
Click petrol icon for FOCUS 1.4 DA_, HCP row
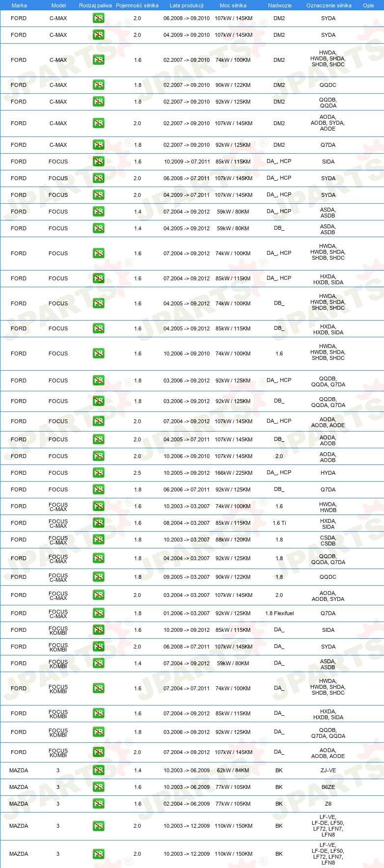click(x=99, y=212)
